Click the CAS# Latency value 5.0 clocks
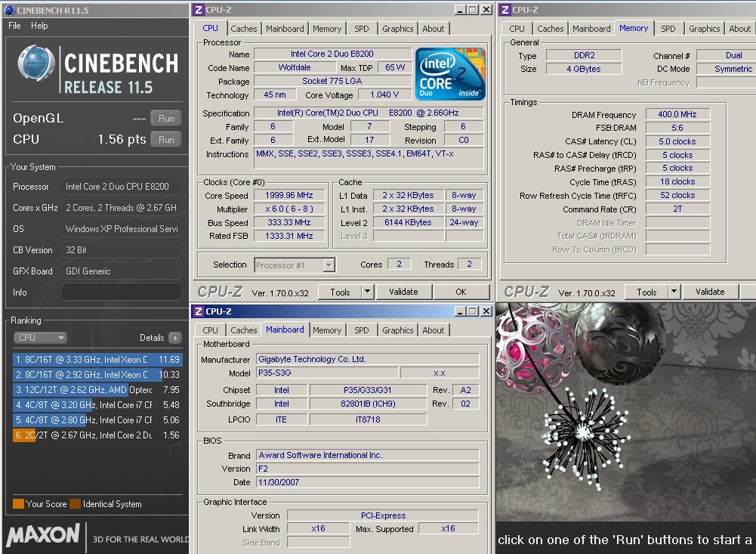756x554 pixels. click(677, 141)
